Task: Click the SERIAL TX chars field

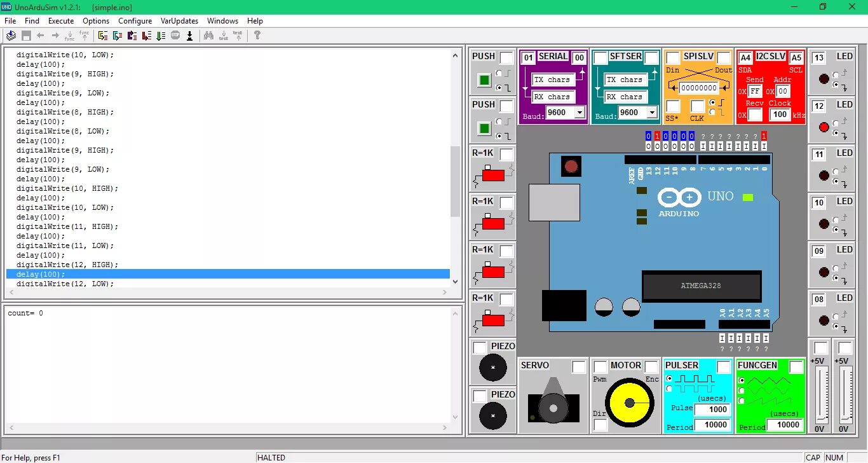Action: point(553,79)
